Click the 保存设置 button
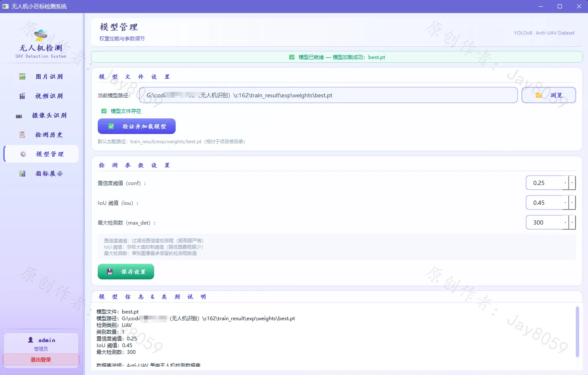Screen dimensions: 588x375 126,272
